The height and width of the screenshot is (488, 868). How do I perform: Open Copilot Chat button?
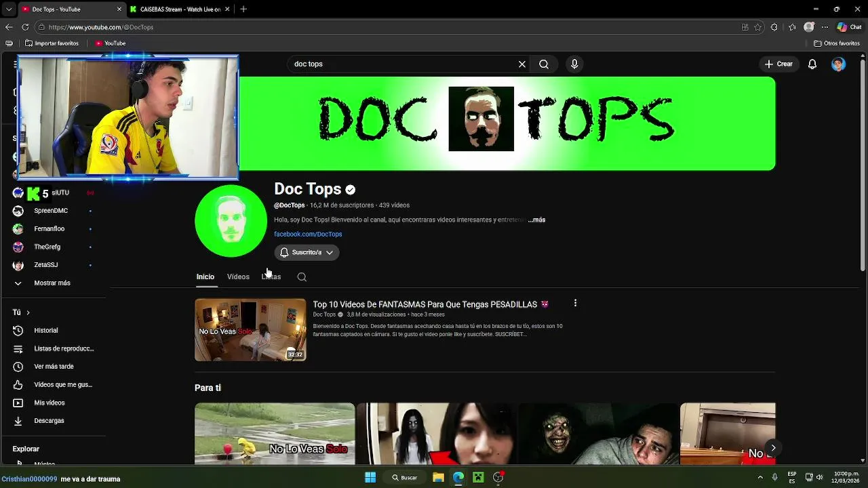click(x=849, y=27)
